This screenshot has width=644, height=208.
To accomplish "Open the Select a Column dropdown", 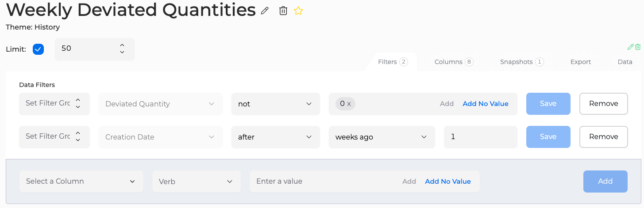I will [x=81, y=182].
